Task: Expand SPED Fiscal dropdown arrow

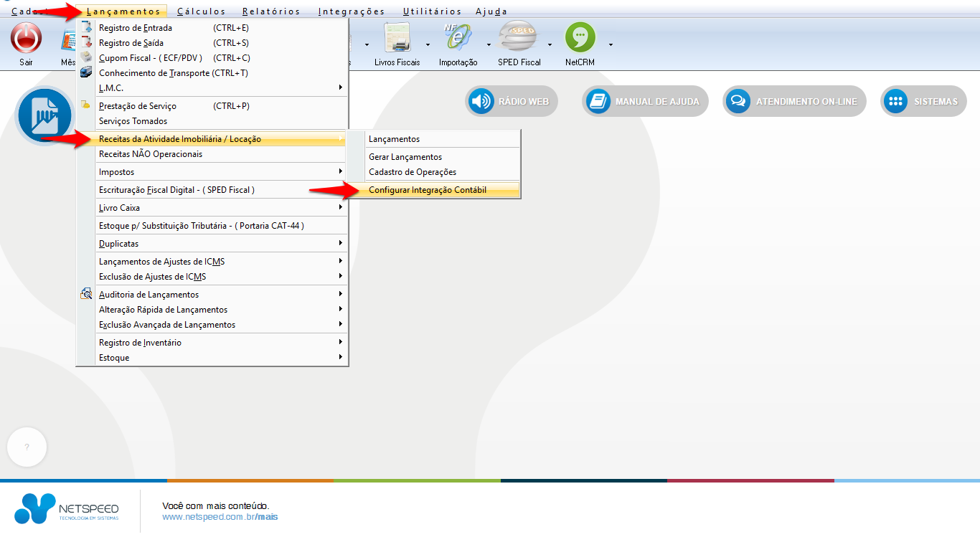Action: 550,44
